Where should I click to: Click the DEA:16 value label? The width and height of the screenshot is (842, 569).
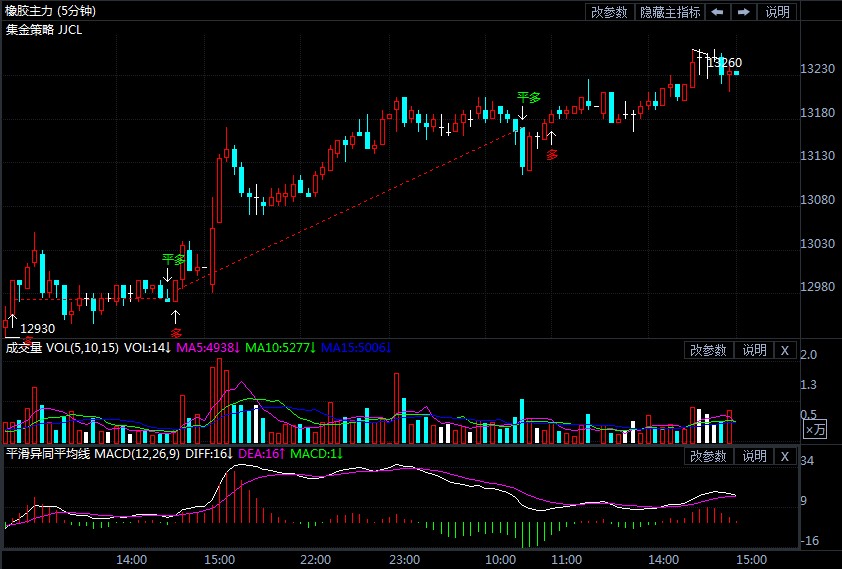click(261, 454)
